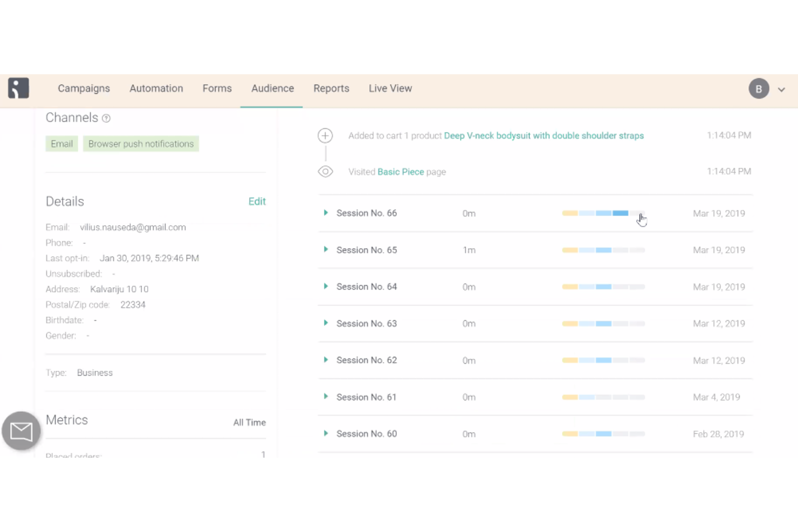Expand Session No. 61 row arrow
Viewport: 798px width, 532px height.
click(x=326, y=397)
